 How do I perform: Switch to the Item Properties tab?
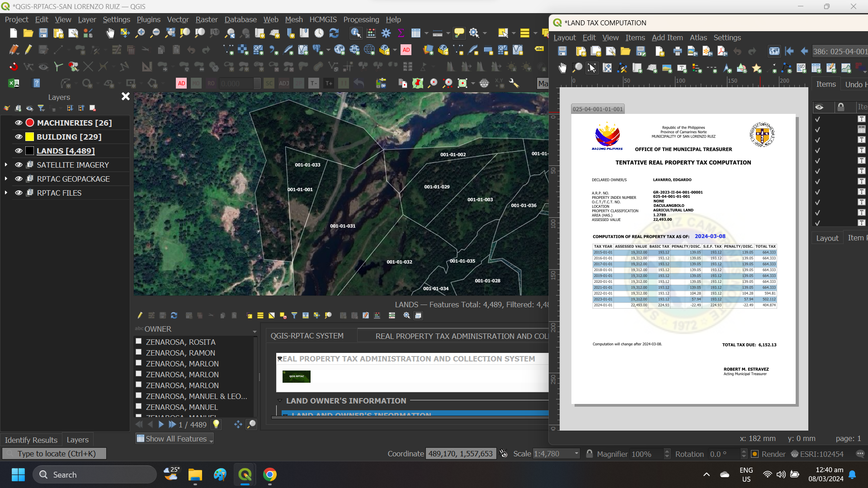pyautogui.click(x=858, y=237)
